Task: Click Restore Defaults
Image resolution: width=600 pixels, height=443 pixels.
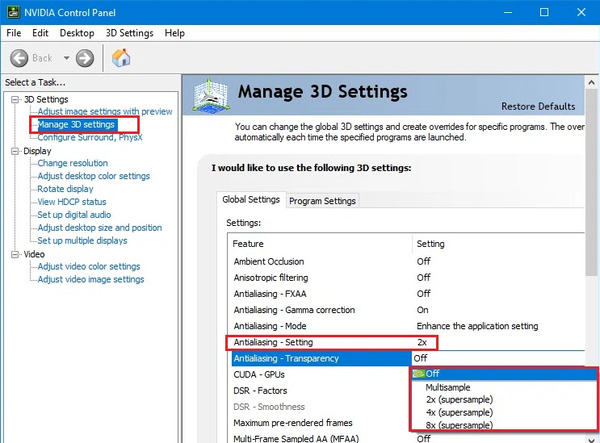Action: (x=538, y=106)
